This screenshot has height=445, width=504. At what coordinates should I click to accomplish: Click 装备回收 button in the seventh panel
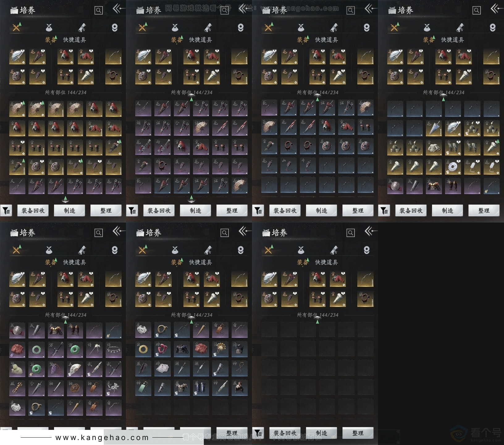click(285, 433)
